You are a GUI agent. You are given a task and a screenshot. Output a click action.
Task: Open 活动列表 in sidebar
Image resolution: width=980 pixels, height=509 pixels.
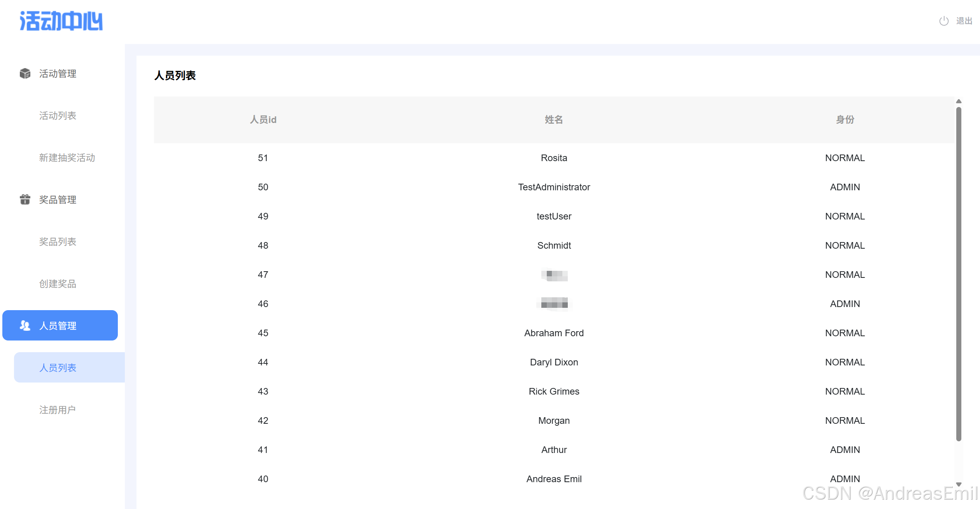pos(58,116)
